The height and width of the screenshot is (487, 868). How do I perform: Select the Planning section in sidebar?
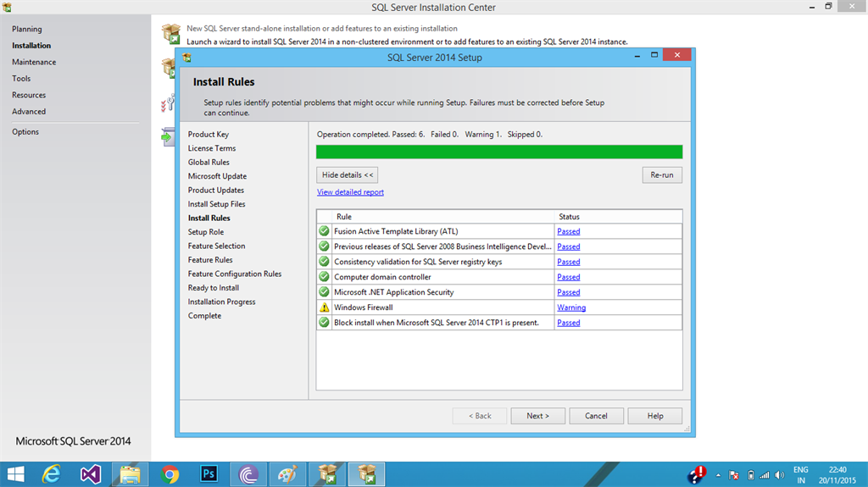[x=26, y=29]
